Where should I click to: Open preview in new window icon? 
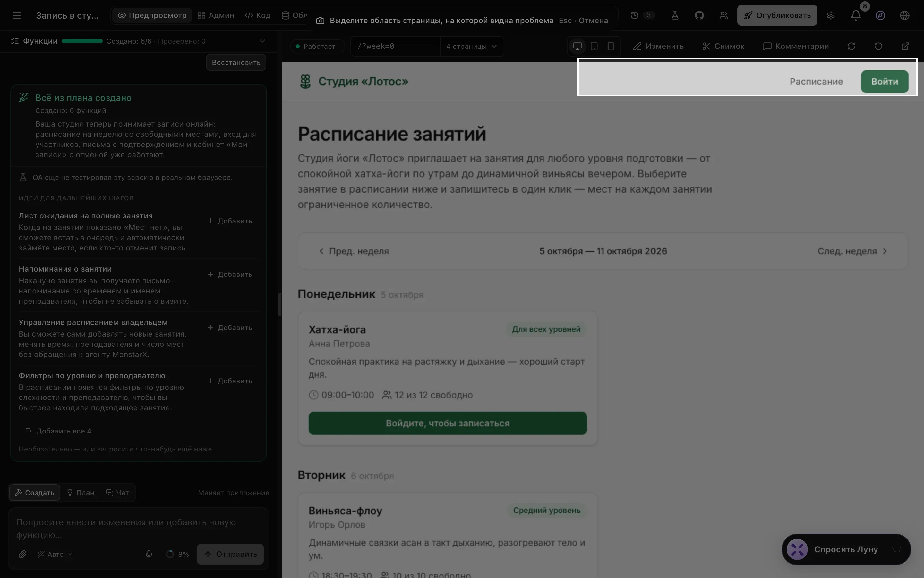coord(905,46)
